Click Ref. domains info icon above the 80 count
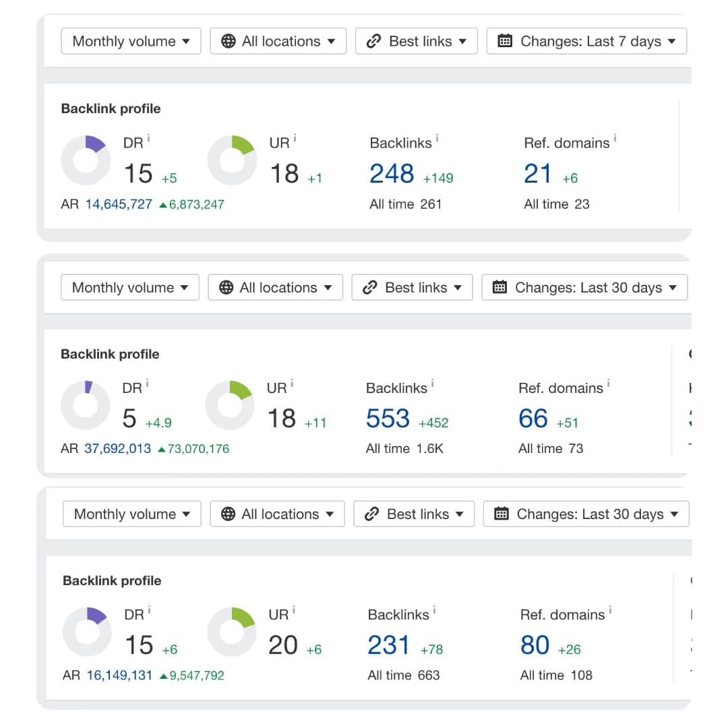This screenshot has width=728, height=728. (610, 609)
